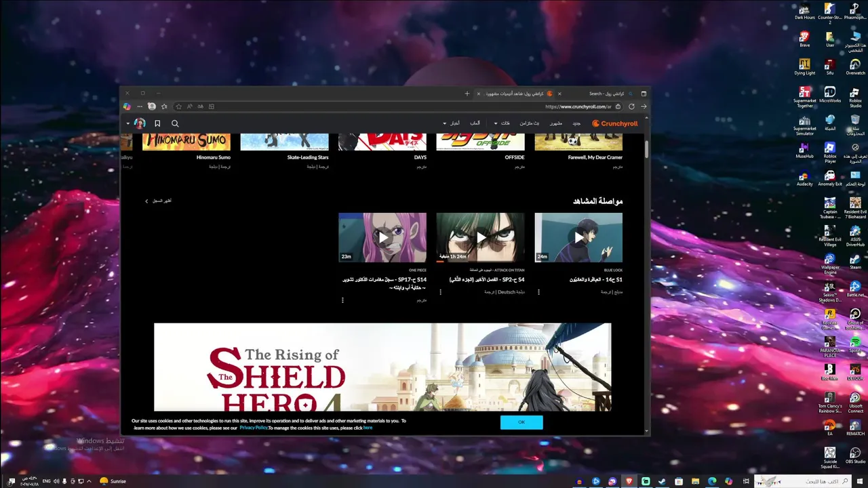Click the browser forward arrow button
Image resolution: width=868 pixels, height=488 pixels.
click(644, 106)
